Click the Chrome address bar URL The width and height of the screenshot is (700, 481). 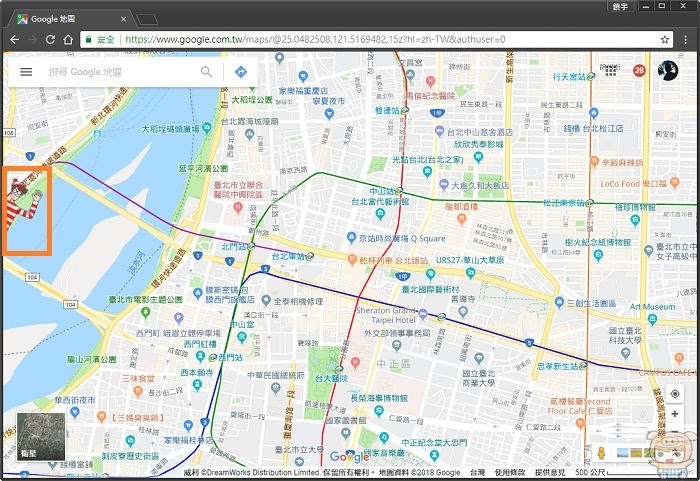(315, 39)
